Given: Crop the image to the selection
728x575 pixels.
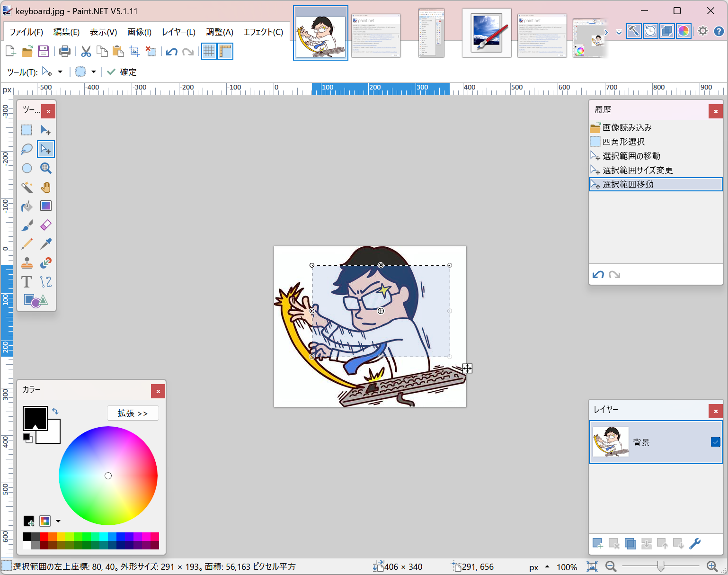Looking at the screenshot, I should [134, 51].
